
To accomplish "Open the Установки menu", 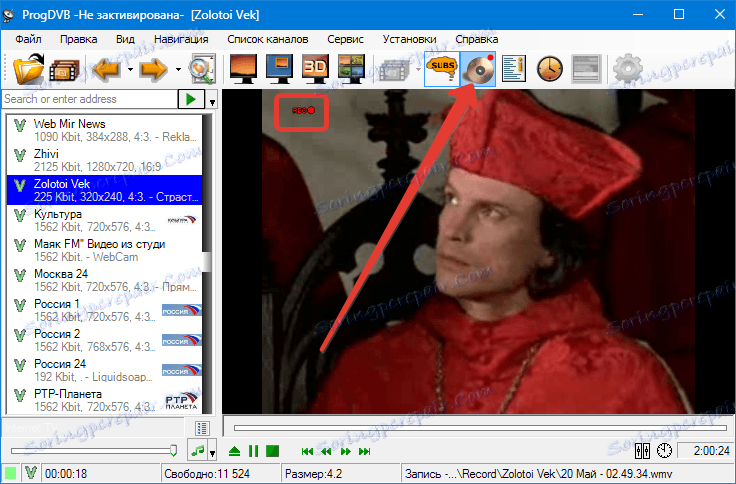I will click(x=409, y=39).
